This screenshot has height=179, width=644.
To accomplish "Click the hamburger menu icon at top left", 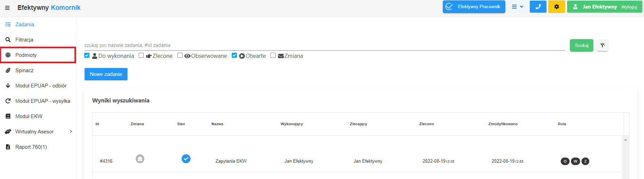I will [7, 8].
